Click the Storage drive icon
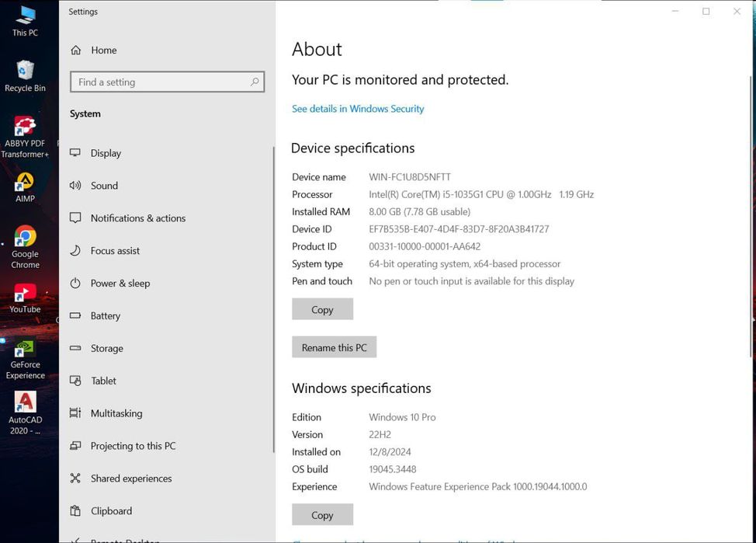 pyautogui.click(x=75, y=348)
